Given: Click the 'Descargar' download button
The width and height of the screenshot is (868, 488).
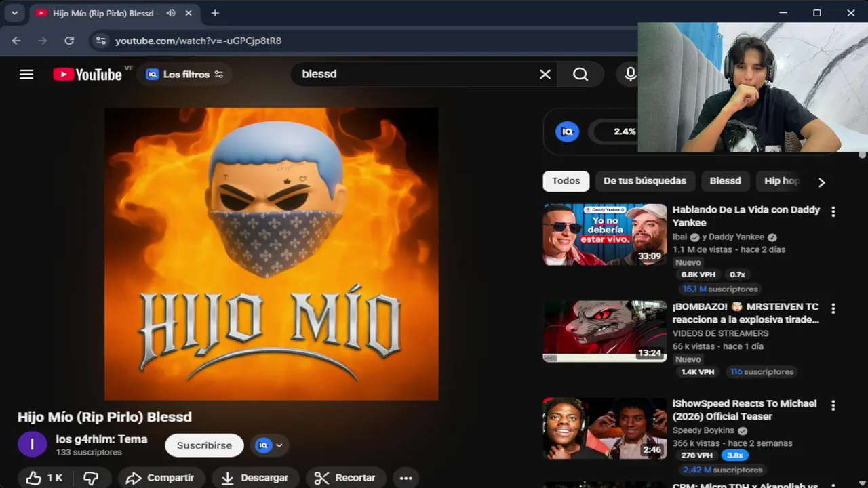Looking at the screenshot, I should pos(255,478).
